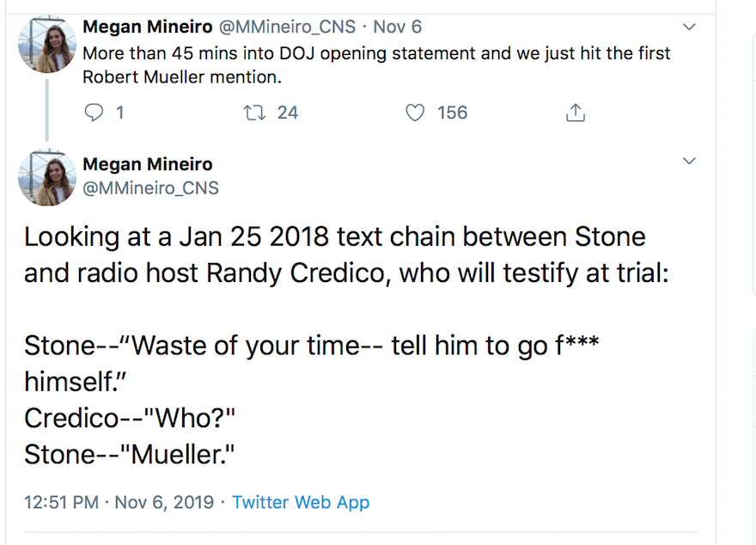Expand chevron menu on the top tweet
Screen dimensions: 756x545
[689, 28]
